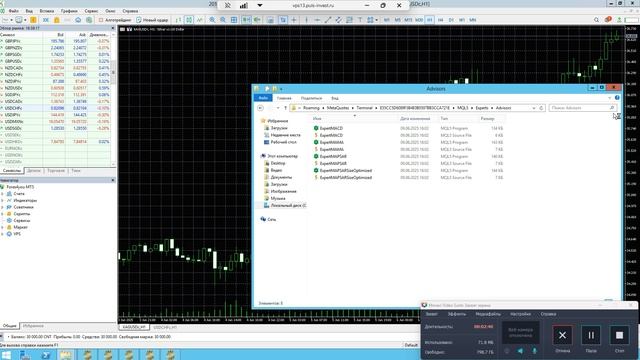Switch chart to the W1 timeframe

click(x=462, y=20)
